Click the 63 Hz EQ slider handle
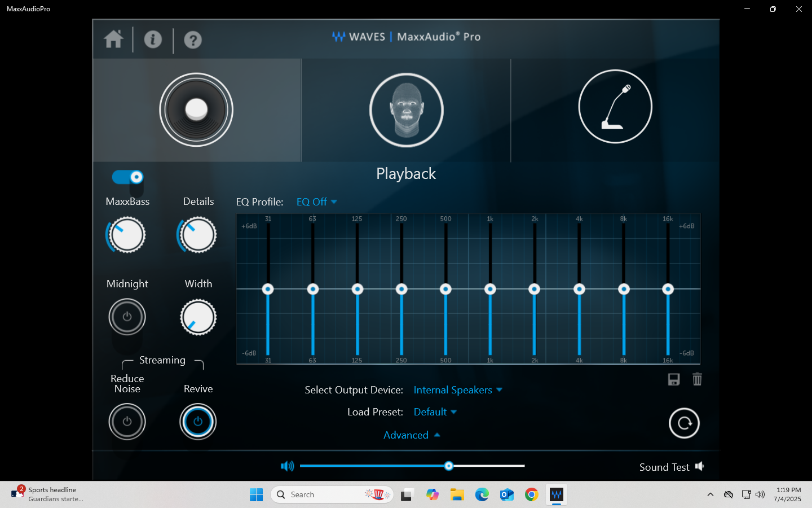 pos(313,289)
